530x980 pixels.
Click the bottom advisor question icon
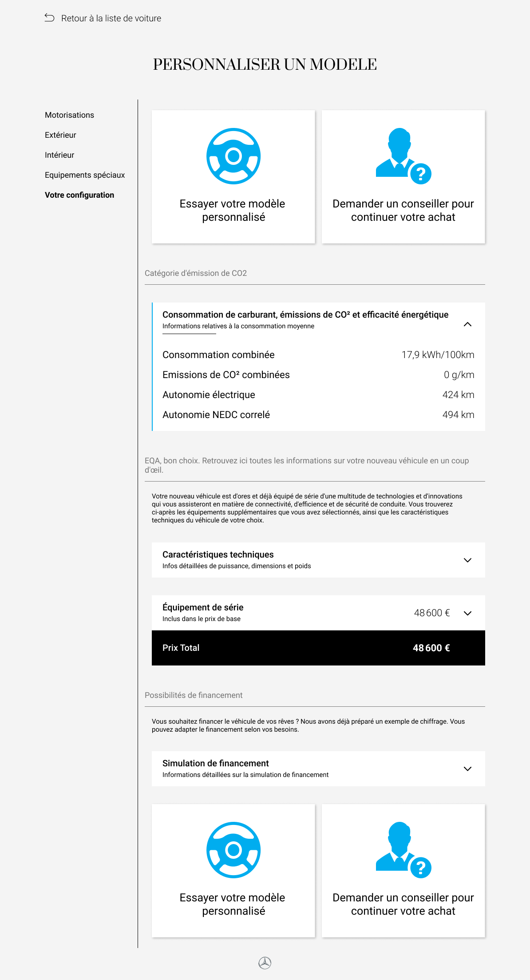403,850
